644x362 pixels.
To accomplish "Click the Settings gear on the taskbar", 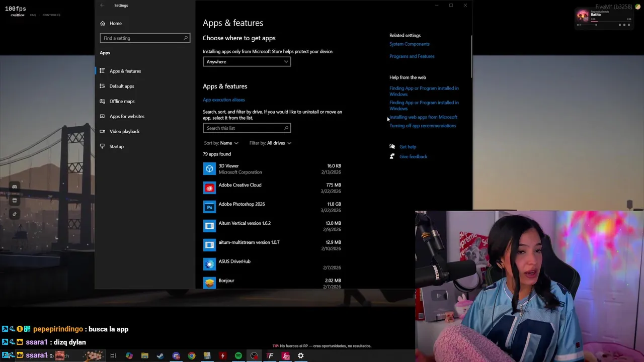I will [x=301, y=356].
